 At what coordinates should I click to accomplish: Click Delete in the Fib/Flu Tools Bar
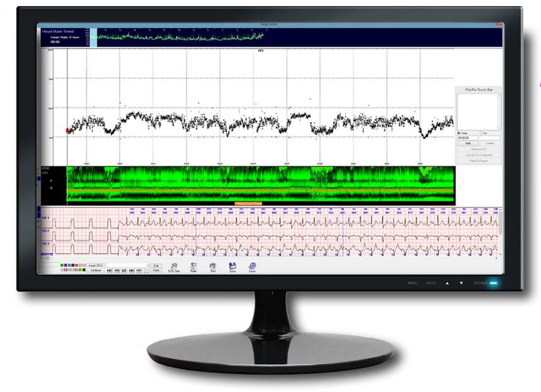pyautogui.click(x=489, y=143)
